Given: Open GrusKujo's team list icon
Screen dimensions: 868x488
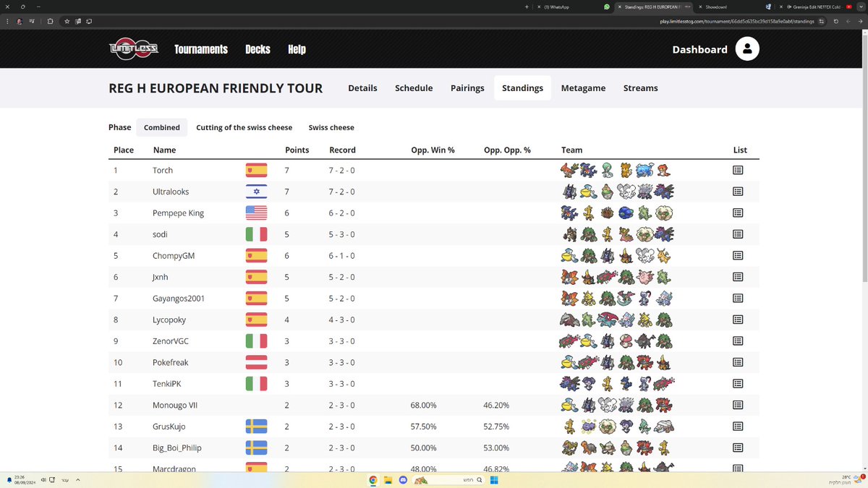Looking at the screenshot, I should 738,426.
